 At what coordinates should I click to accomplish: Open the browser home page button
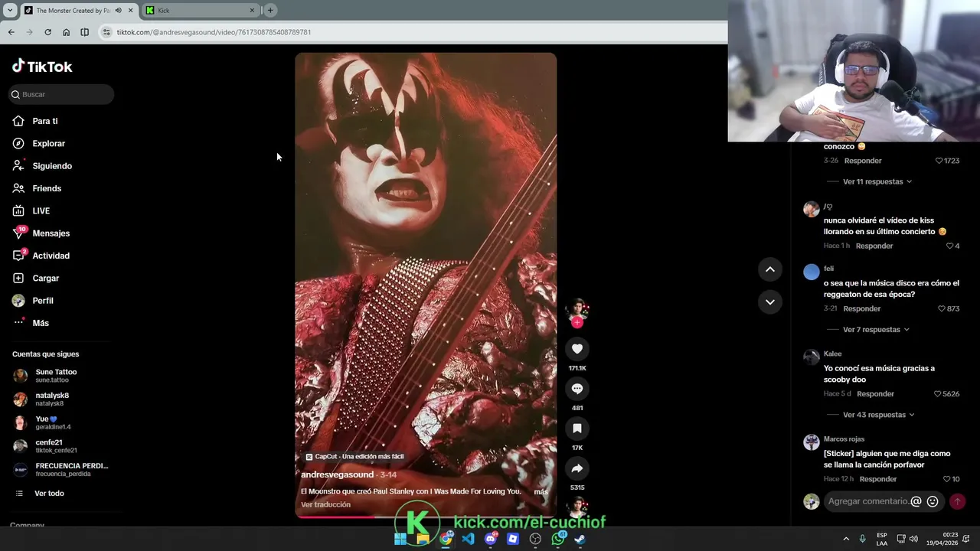coord(66,32)
